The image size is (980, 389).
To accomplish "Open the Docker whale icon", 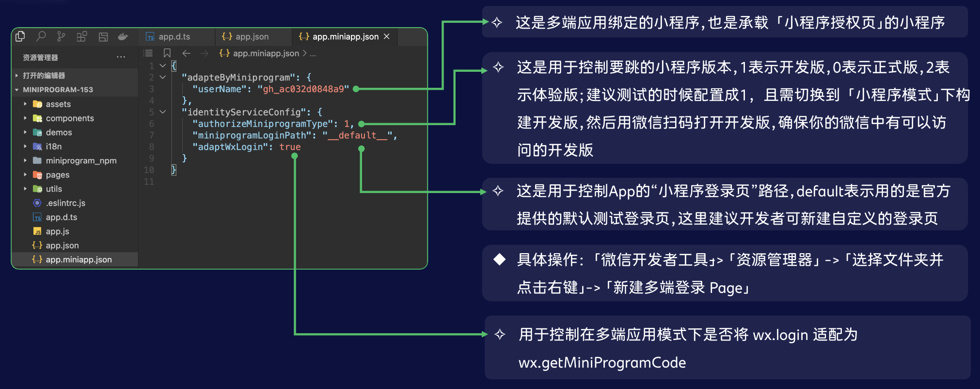I will pyautogui.click(x=123, y=36).
